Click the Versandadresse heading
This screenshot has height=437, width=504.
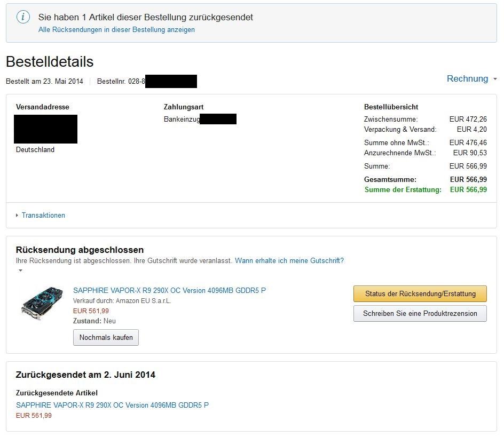pyautogui.click(x=43, y=107)
